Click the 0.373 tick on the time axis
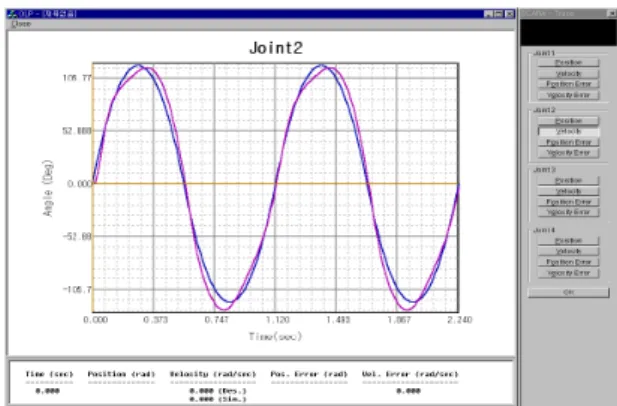This screenshot has height=406, width=617. tap(155, 319)
